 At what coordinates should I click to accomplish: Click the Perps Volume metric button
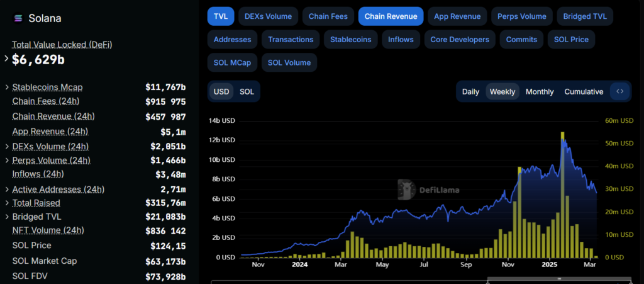pyautogui.click(x=521, y=16)
